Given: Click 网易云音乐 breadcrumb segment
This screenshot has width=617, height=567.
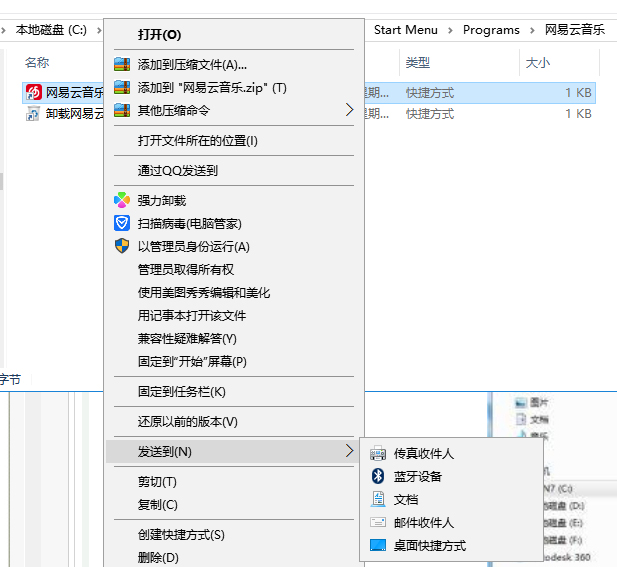Looking at the screenshot, I should (575, 30).
